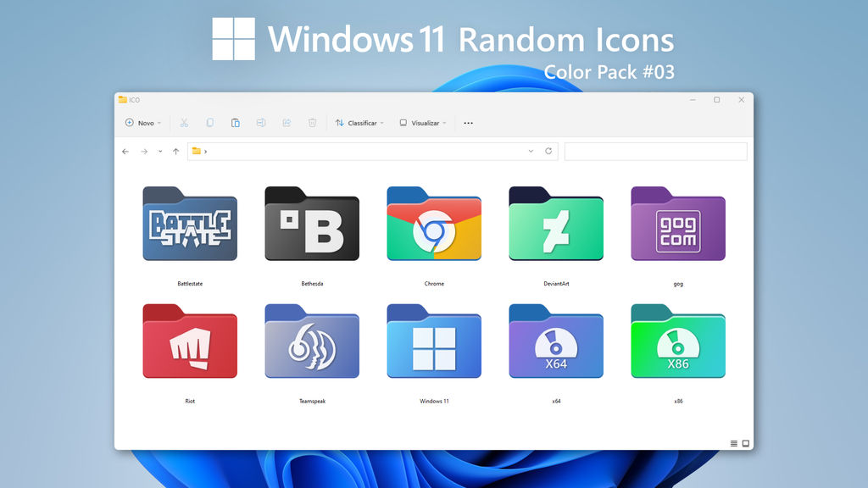Click the address bar path chevron
The width and height of the screenshot is (868, 488).
pos(205,152)
